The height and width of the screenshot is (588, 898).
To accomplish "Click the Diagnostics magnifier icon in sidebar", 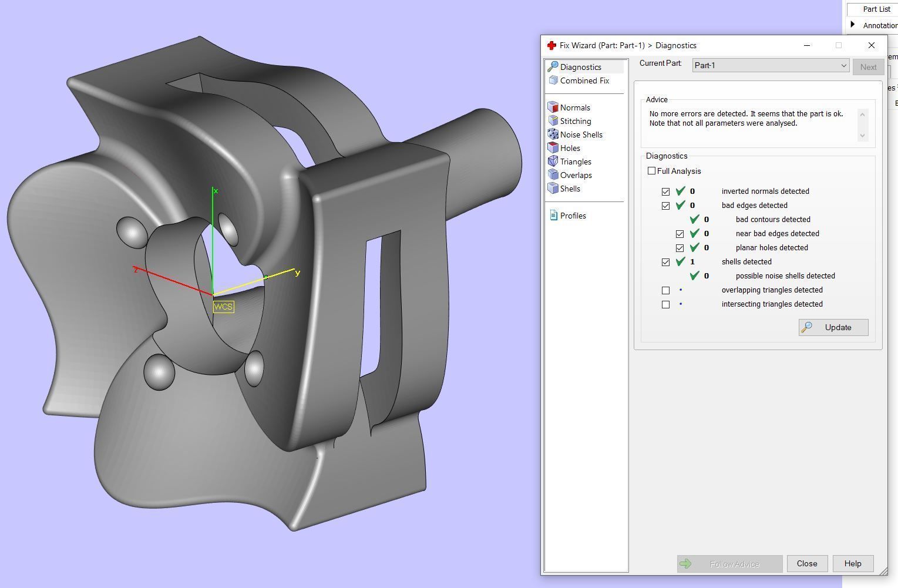I will (x=552, y=67).
